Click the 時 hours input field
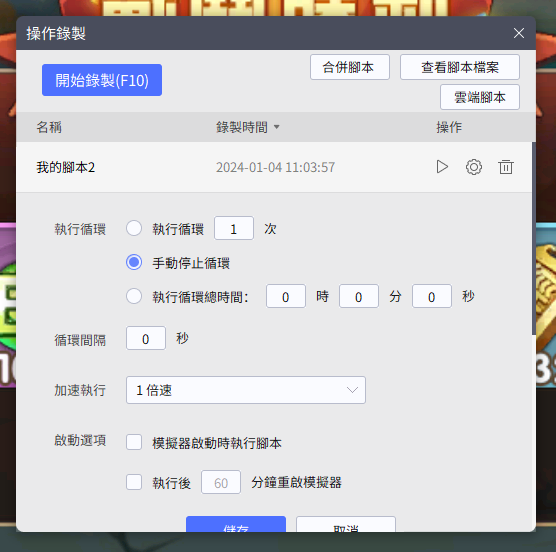556x552 pixels. (x=286, y=296)
